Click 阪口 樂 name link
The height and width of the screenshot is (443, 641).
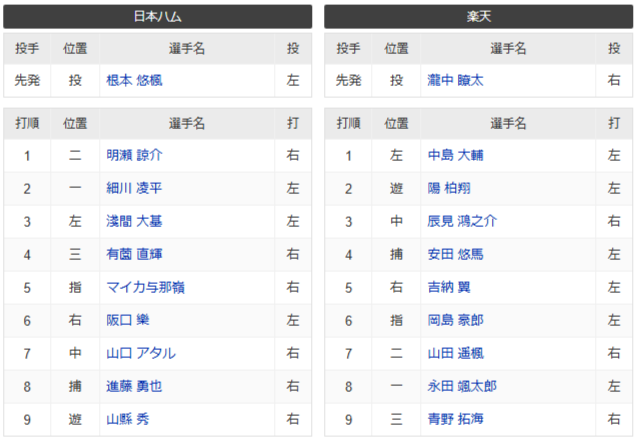coord(128,321)
